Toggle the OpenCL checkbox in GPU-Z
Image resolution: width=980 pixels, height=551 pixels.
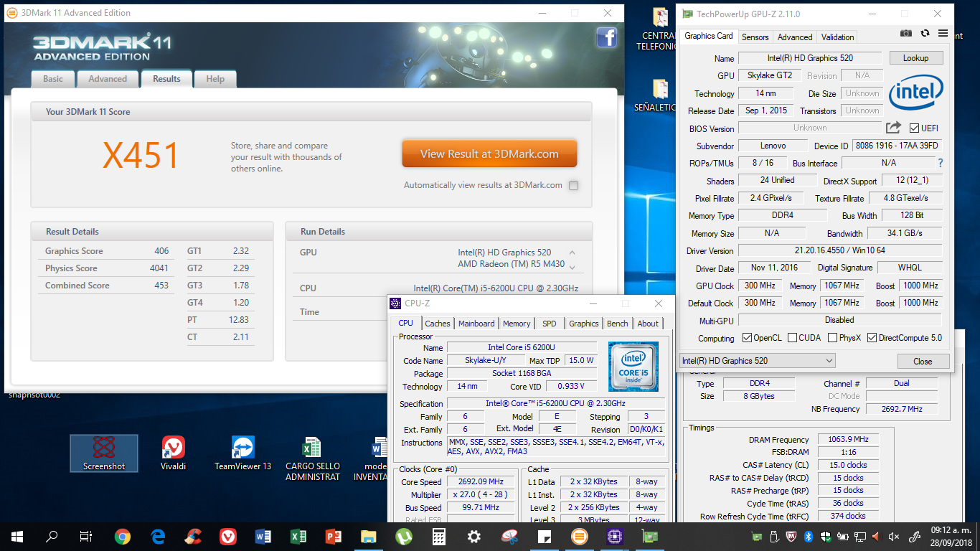point(747,338)
